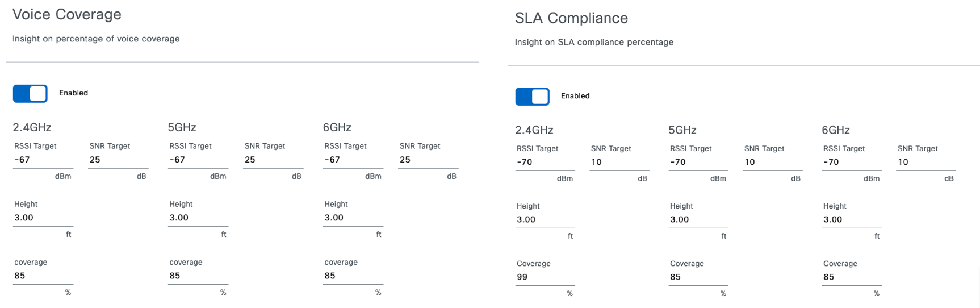Click SLA Compliance 5GHz Height field
The height and width of the screenshot is (308, 980).
click(698, 220)
